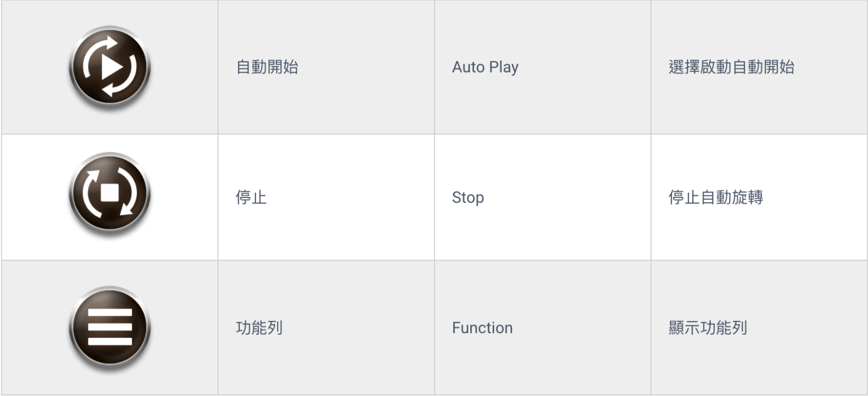Click the 顯示功能列 description
The image size is (868, 396).
coord(708,328)
